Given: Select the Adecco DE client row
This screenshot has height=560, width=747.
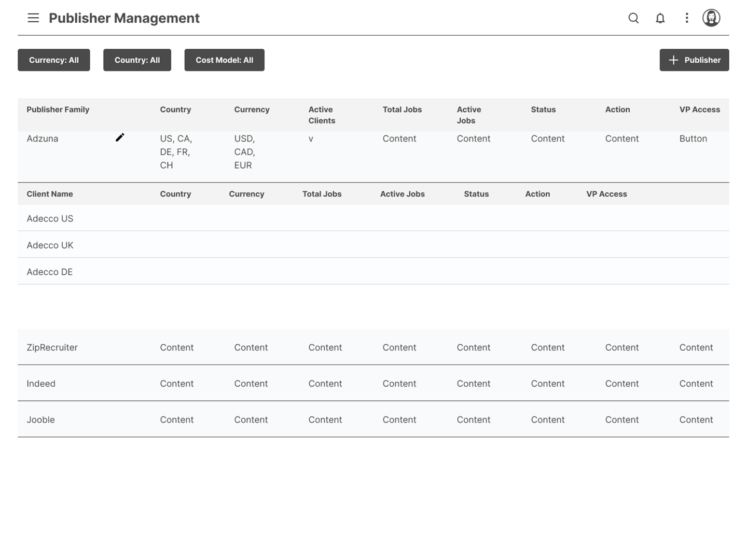Looking at the screenshot, I should (x=50, y=272).
